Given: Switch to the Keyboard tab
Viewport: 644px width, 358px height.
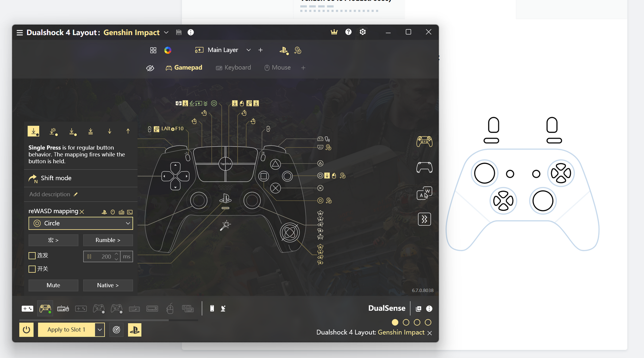Looking at the screenshot, I should (234, 68).
